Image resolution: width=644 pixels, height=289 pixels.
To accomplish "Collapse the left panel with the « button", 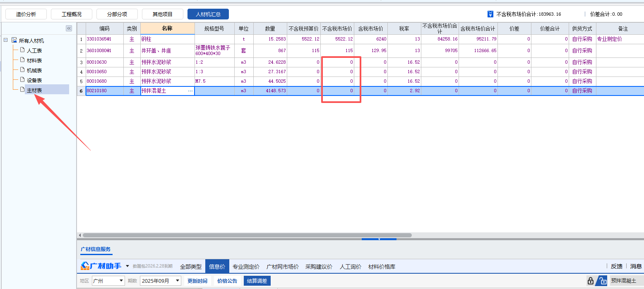I will (x=69, y=28).
